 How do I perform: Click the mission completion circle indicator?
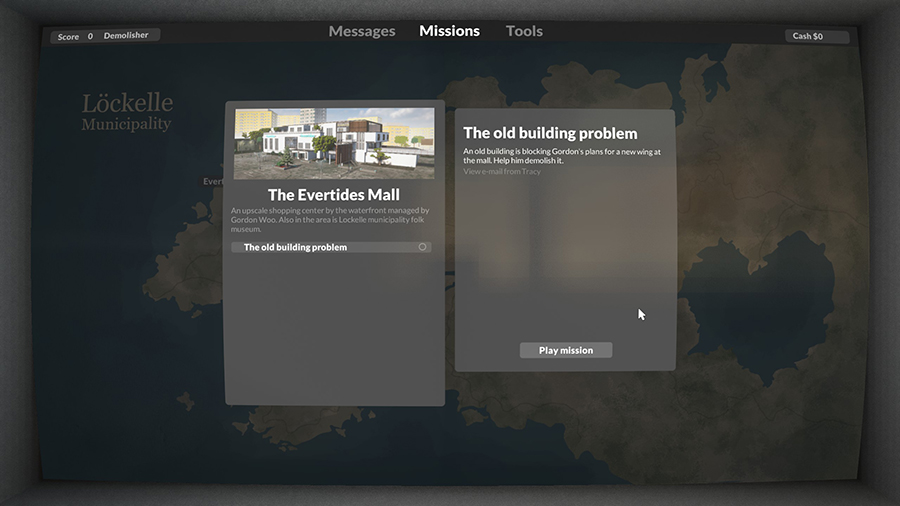pos(422,247)
